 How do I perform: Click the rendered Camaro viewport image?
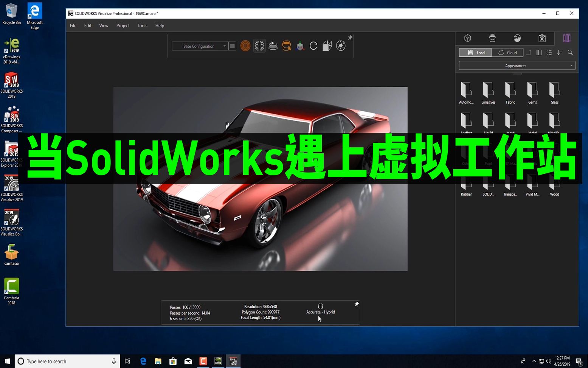260,179
